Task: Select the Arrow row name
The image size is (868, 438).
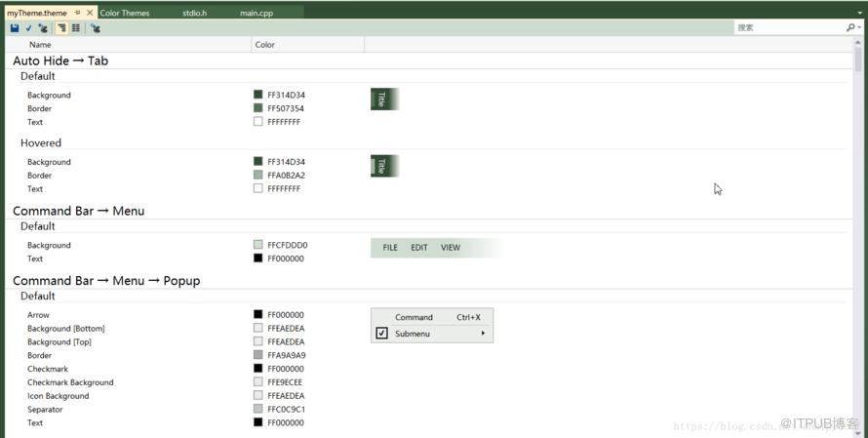Action: coord(38,314)
